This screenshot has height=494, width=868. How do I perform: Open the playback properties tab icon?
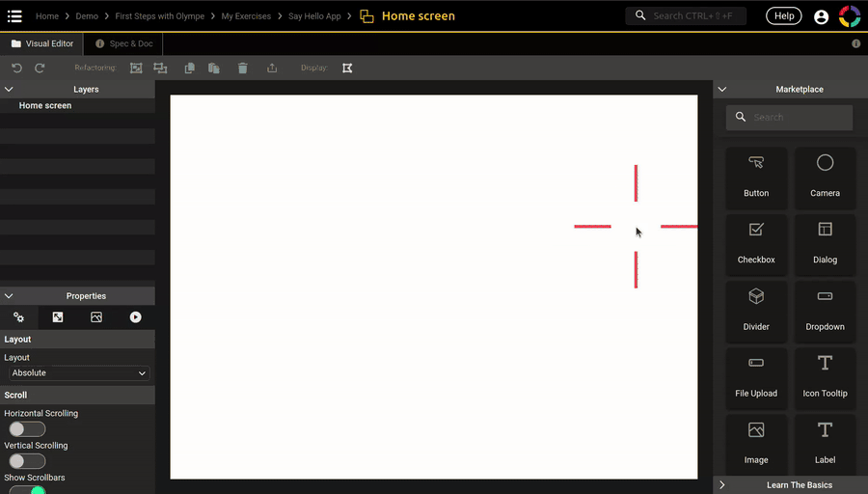(135, 317)
